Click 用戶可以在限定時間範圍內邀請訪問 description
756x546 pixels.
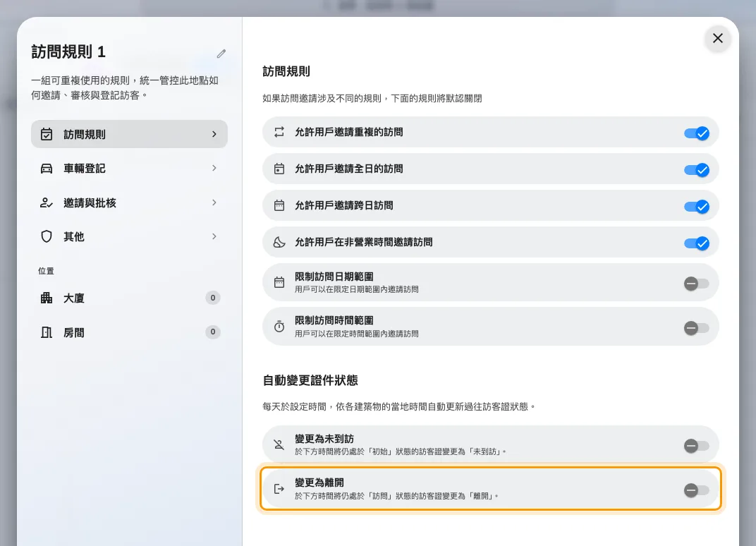pos(356,334)
